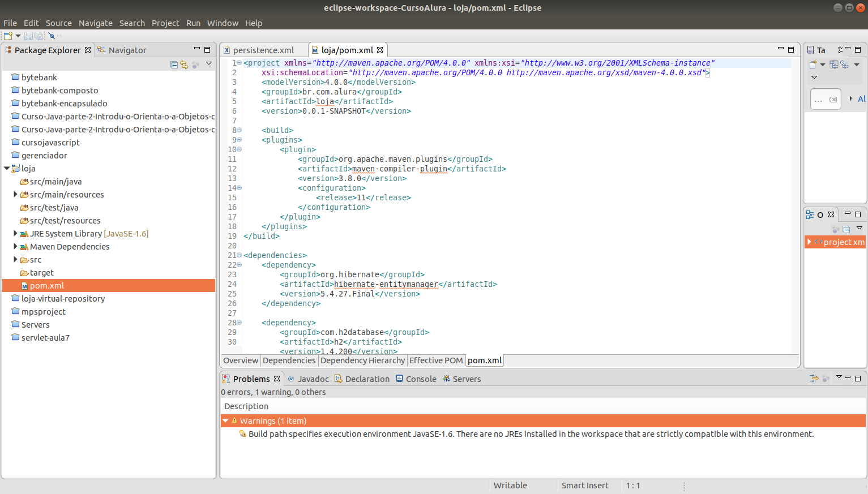This screenshot has height=494, width=868.
Task: Fold the configuration element on line 14
Action: pos(240,188)
